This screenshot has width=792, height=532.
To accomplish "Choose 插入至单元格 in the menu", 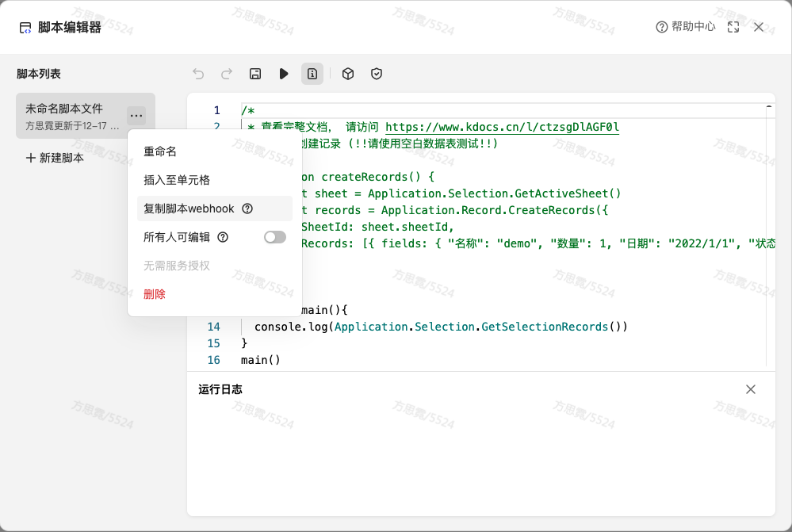I will coord(177,180).
